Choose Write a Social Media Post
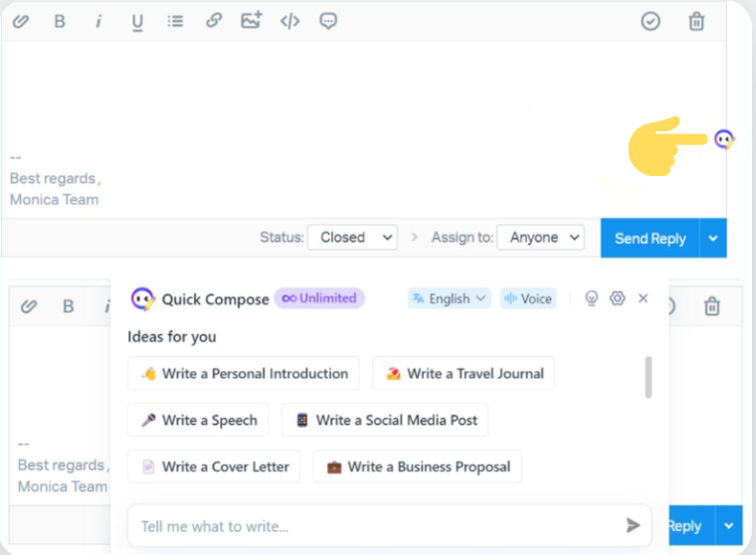 click(385, 420)
